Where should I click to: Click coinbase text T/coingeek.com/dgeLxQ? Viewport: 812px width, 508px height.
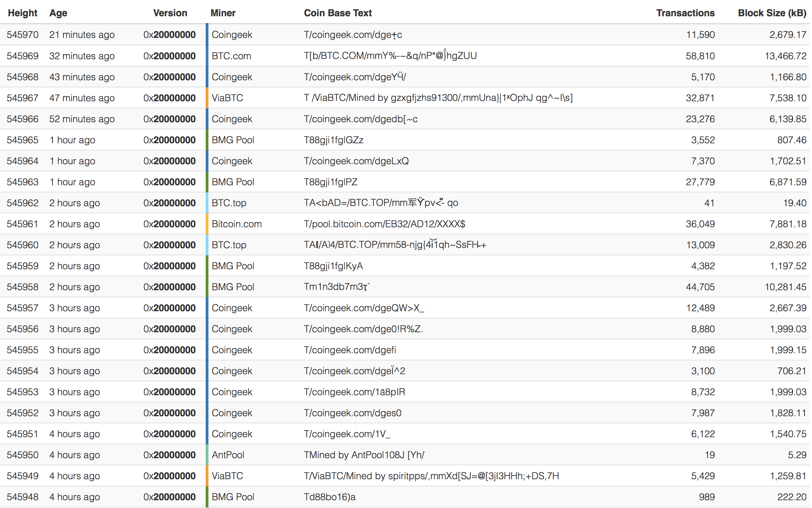pyautogui.click(x=357, y=161)
